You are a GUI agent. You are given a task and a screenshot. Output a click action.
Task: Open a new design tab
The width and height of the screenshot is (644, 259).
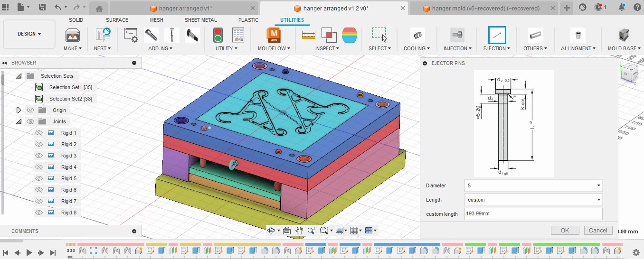tap(567, 8)
